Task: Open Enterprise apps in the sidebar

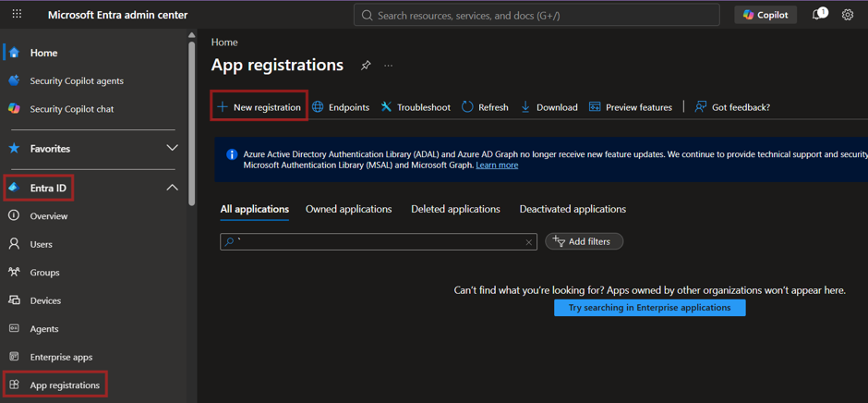Action: 61,357
